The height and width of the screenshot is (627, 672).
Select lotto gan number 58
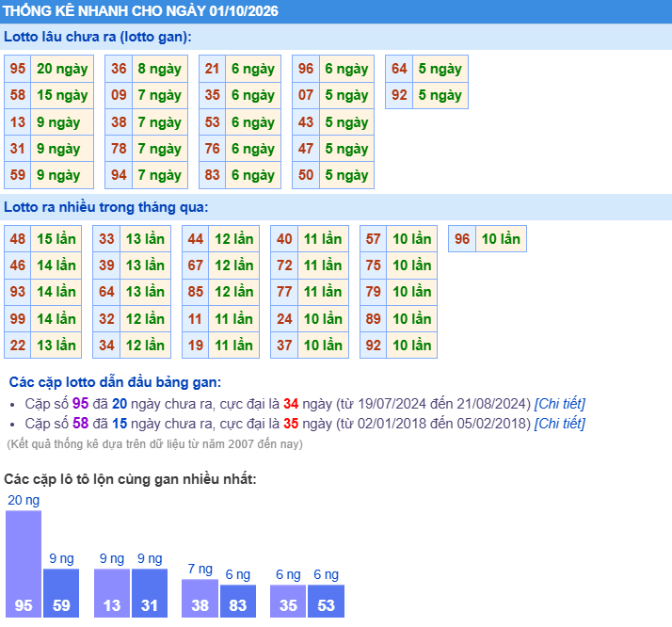click(x=18, y=95)
